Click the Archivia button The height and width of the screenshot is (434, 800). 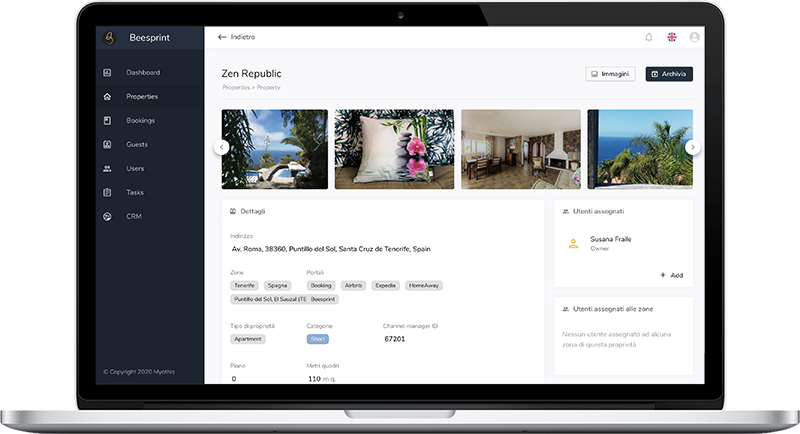(669, 74)
